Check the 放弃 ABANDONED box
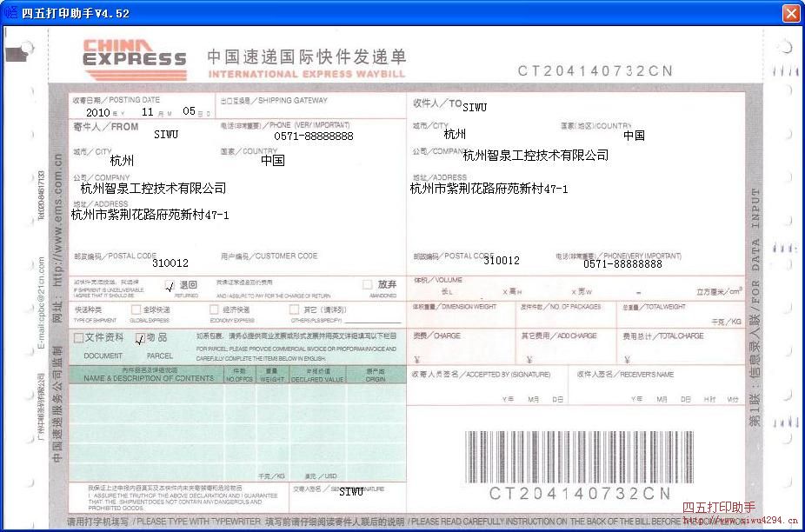805x532 pixels. click(369, 285)
